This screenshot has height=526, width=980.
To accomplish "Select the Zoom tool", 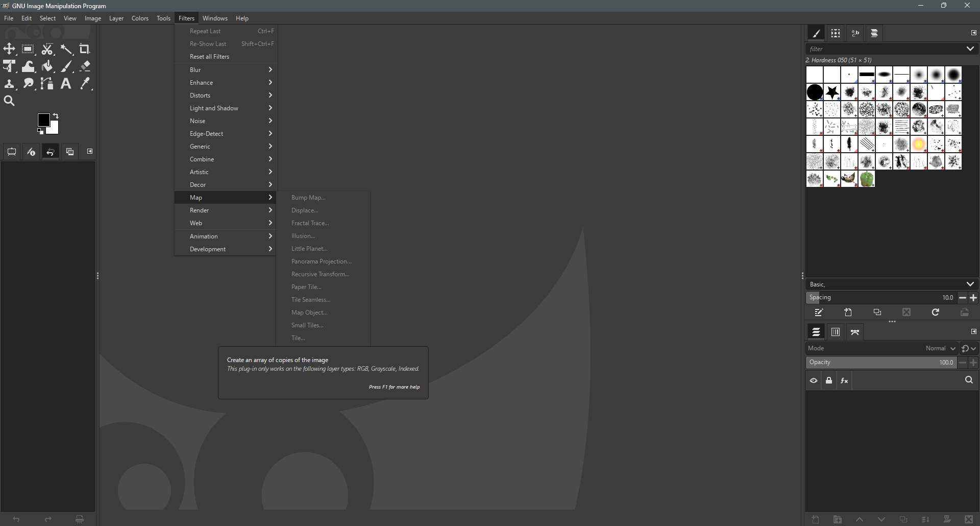I will pos(9,101).
